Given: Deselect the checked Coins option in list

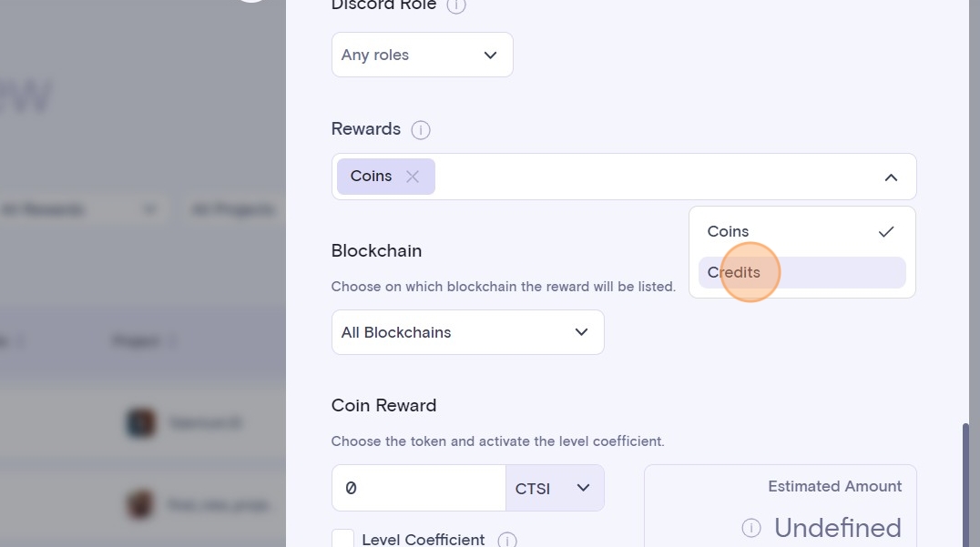Looking at the screenshot, I should [801, 232].
